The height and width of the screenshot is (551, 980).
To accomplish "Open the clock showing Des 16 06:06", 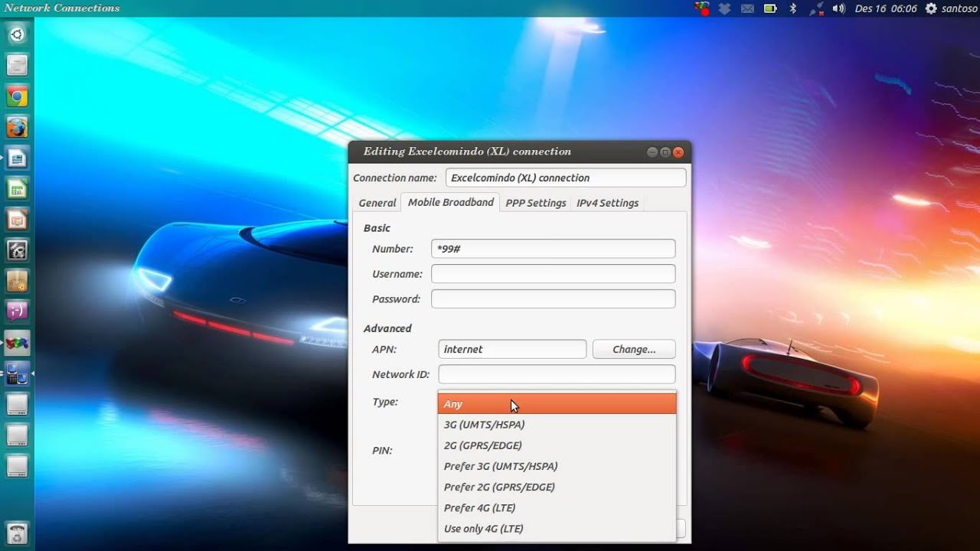I will [x=886, y=8].
